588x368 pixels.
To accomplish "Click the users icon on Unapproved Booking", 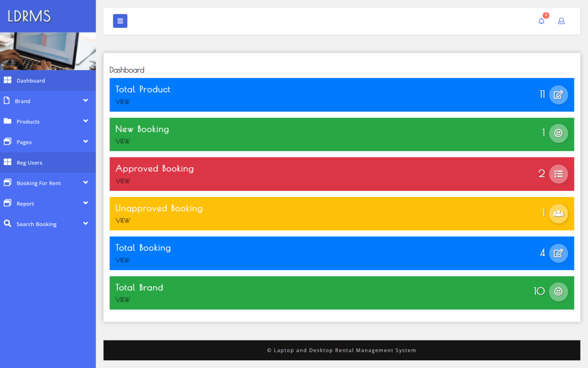I will coord(558,213).
